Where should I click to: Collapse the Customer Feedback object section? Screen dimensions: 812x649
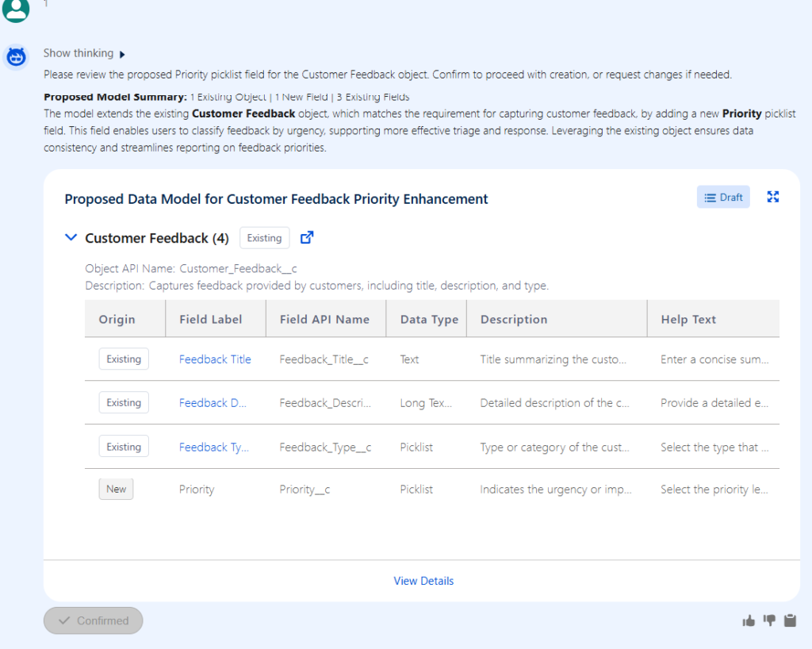(71, 238)
